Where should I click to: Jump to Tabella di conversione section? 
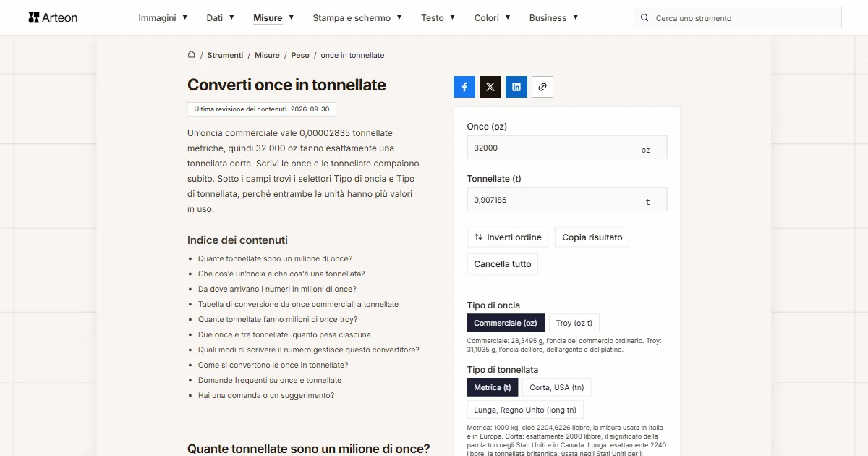[x=298, y=304]
